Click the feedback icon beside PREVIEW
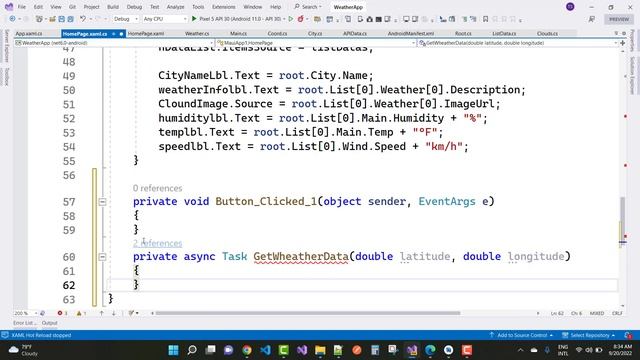The image size is (640, 360). [x=591, y=19]
